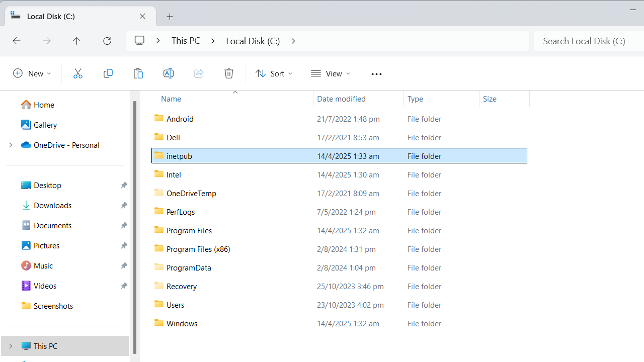Refresh the folder view

pos(107,41)
